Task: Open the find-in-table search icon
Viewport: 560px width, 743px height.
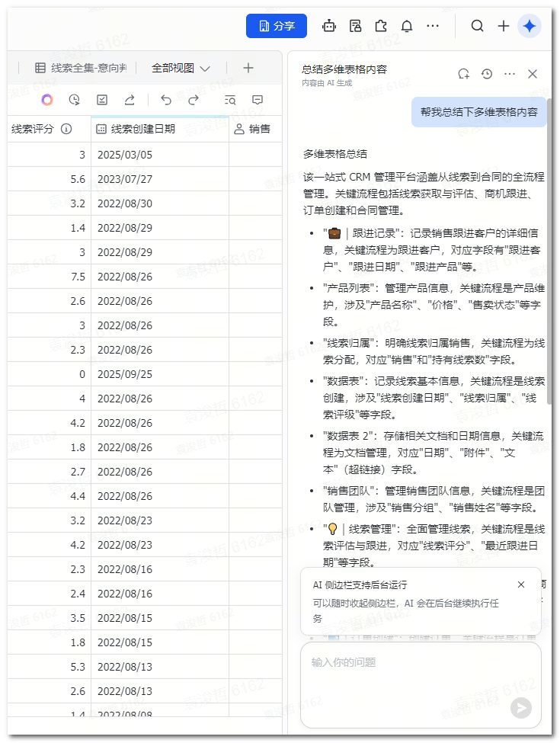Action: (x=230, y=100)
